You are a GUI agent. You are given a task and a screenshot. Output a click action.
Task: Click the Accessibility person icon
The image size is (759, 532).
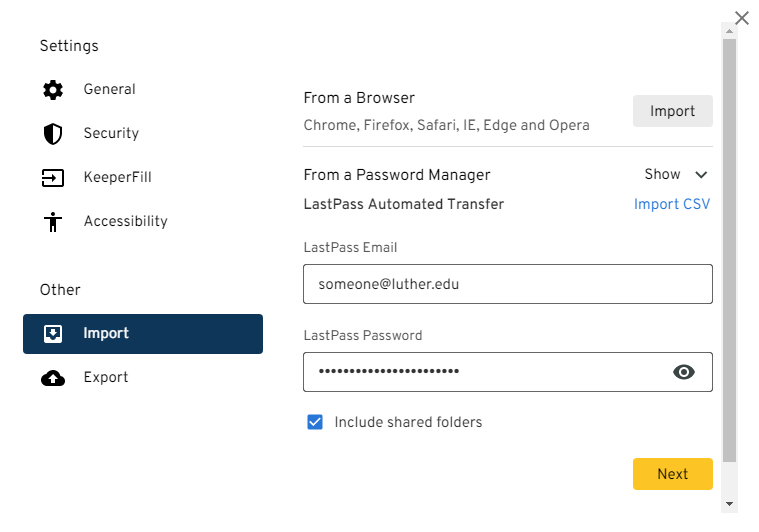click(x=53, y=222)
